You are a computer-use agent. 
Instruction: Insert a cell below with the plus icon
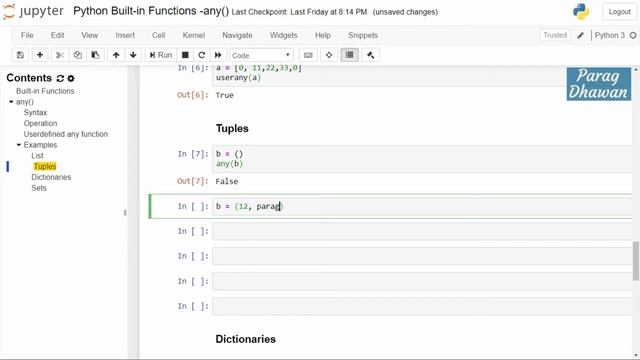click(x=40, y=55)
